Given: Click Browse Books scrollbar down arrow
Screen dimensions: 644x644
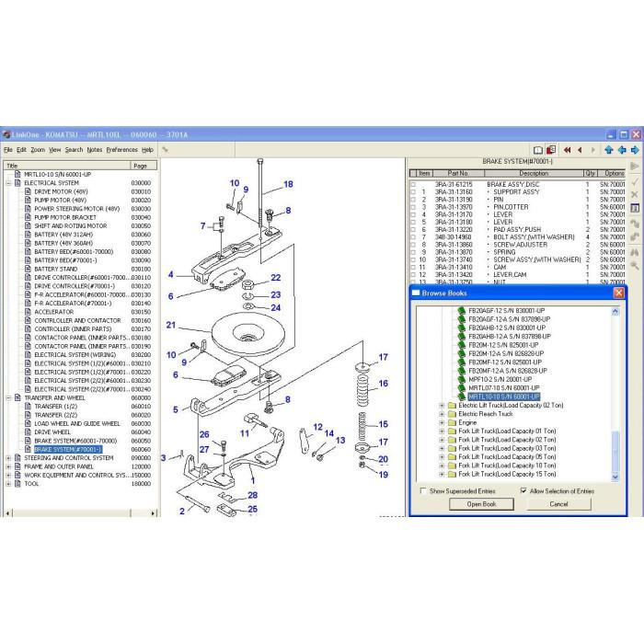Looking at the screenshot, I should pyautogui.click(x=615, y=477).
